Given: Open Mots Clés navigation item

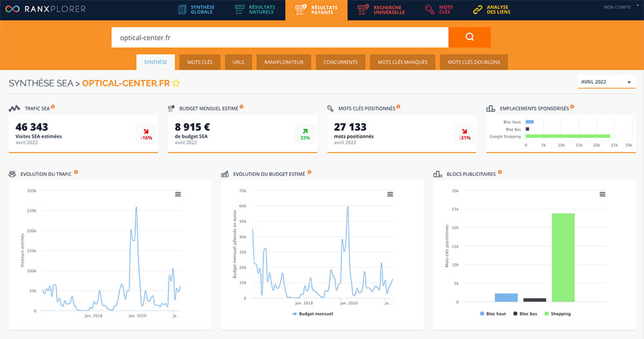Looking at the screenshot, I should tap(439, 10).
